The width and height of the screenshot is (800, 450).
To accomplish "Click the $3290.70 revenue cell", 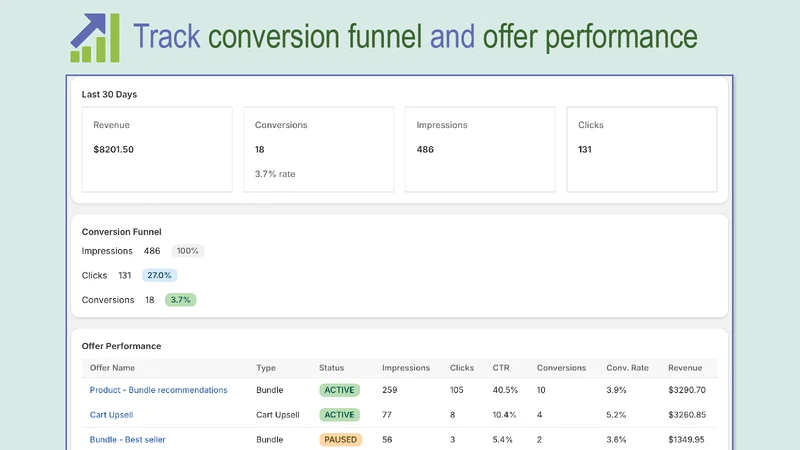I will coord(687,390).
